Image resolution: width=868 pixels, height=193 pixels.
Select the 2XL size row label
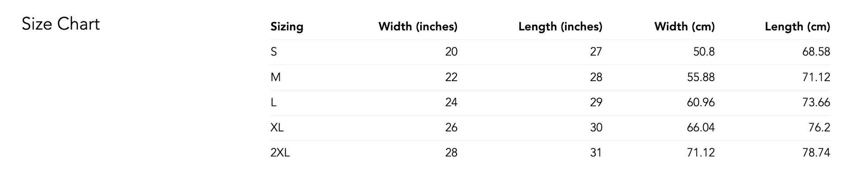point(280,153)
